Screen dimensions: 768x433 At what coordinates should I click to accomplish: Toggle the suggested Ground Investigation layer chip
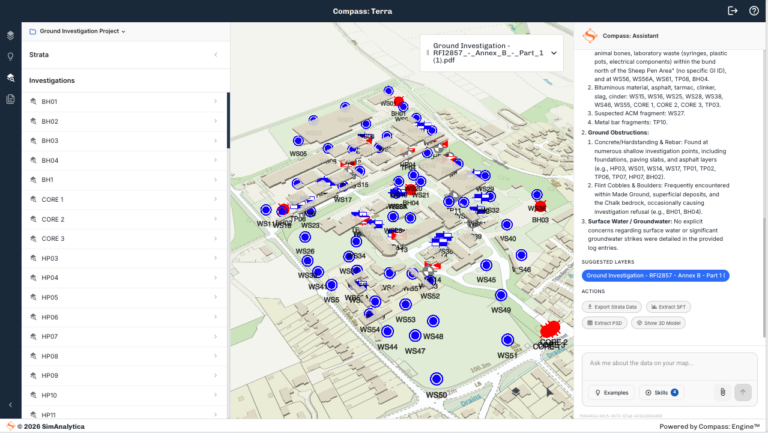coord(656,275)
